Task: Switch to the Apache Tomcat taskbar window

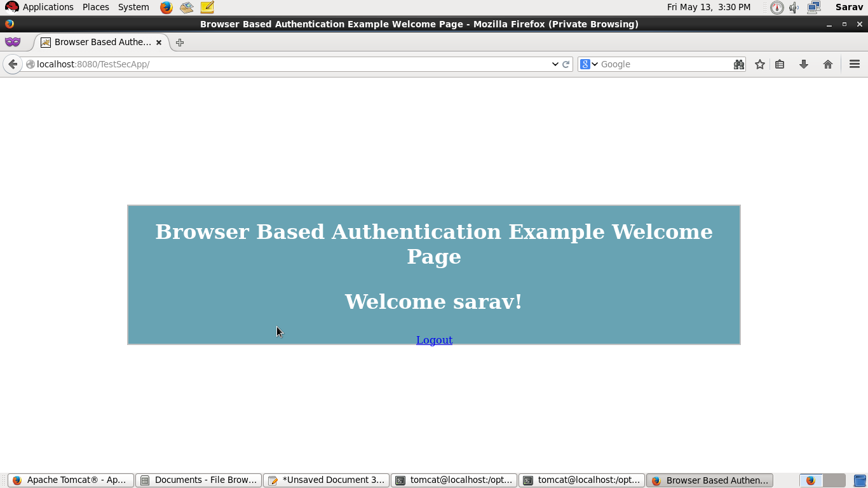Action: [x=70, y=480]
